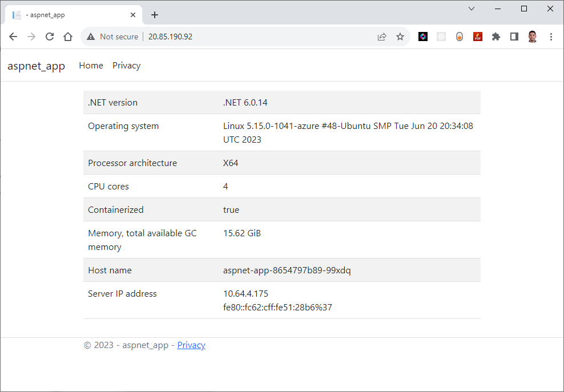The width and height of the screenshot is (564, 392).
Task: Share this page from the address bar
Action: click(382, 37)
